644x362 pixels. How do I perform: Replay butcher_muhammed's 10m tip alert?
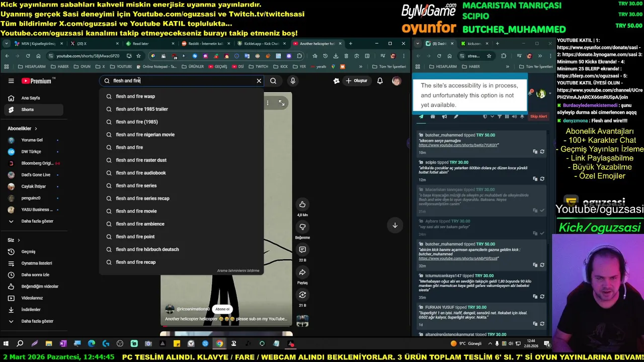(x=542, y=151)
